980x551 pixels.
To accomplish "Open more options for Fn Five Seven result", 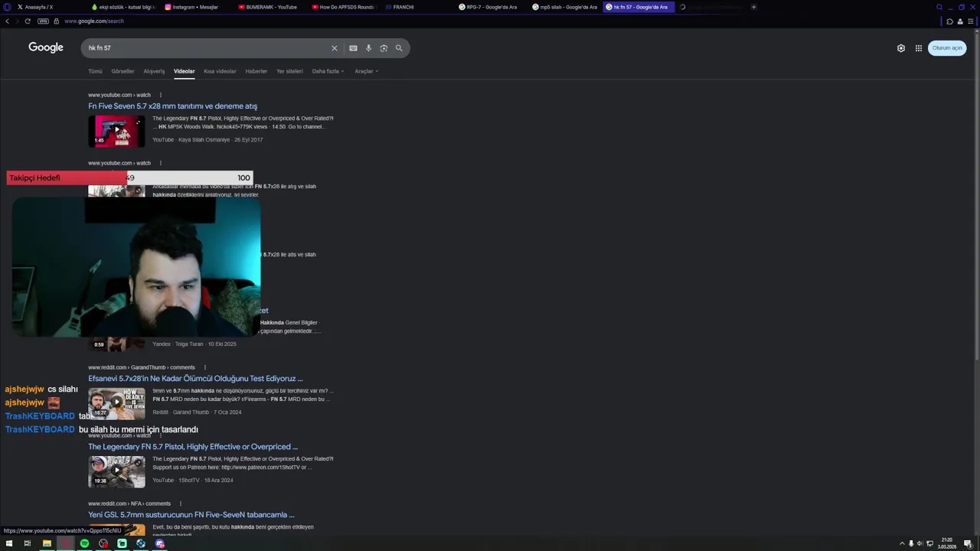I will [x=160, y=95].
